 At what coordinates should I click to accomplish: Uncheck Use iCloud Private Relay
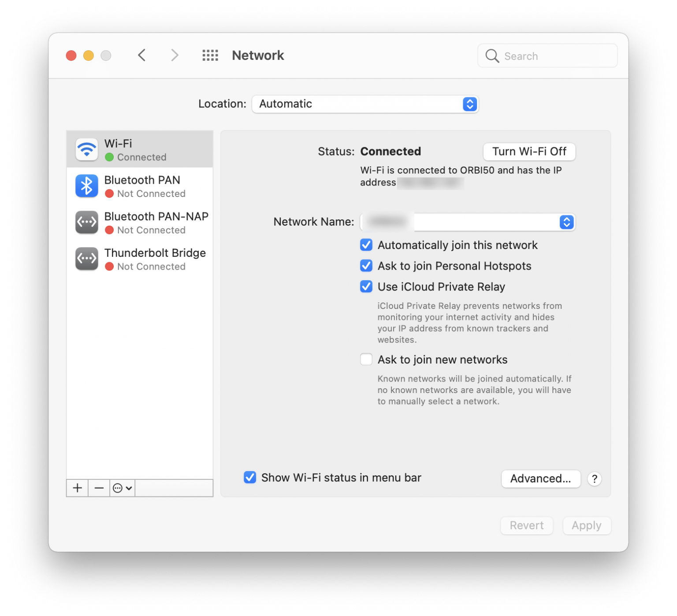coord(366,286)
